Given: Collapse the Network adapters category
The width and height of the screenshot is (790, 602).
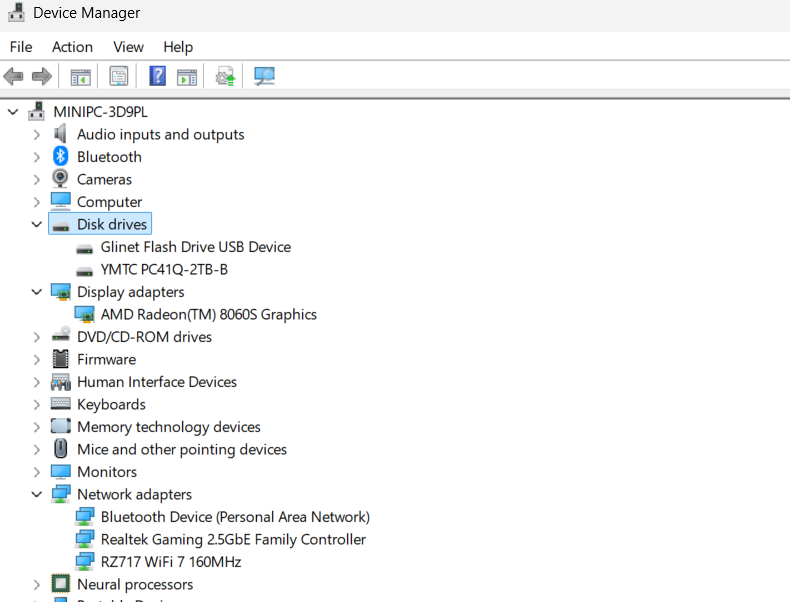Looking at the screenshot, I should tap(36, 494).
